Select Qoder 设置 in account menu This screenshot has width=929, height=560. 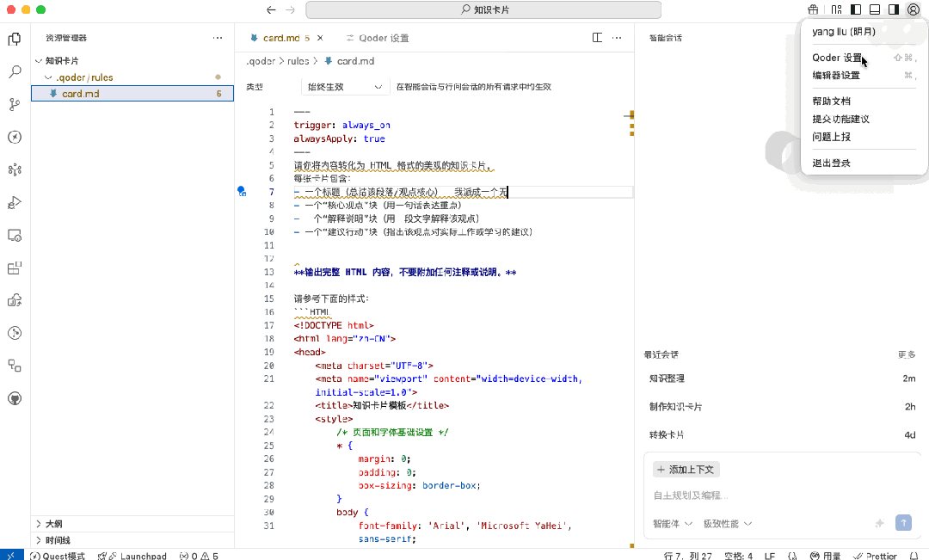tap(864, 58)
